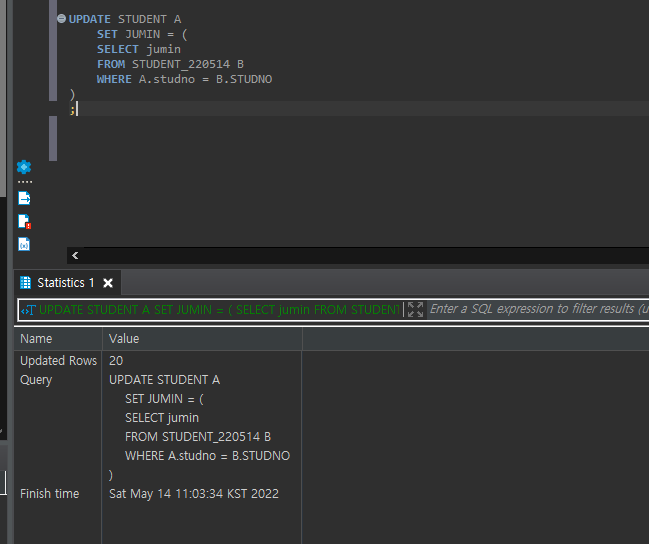This screenshot has height=544, width=649.
Task: Focus the SQL expression filter field
Action: pos(538,309)
